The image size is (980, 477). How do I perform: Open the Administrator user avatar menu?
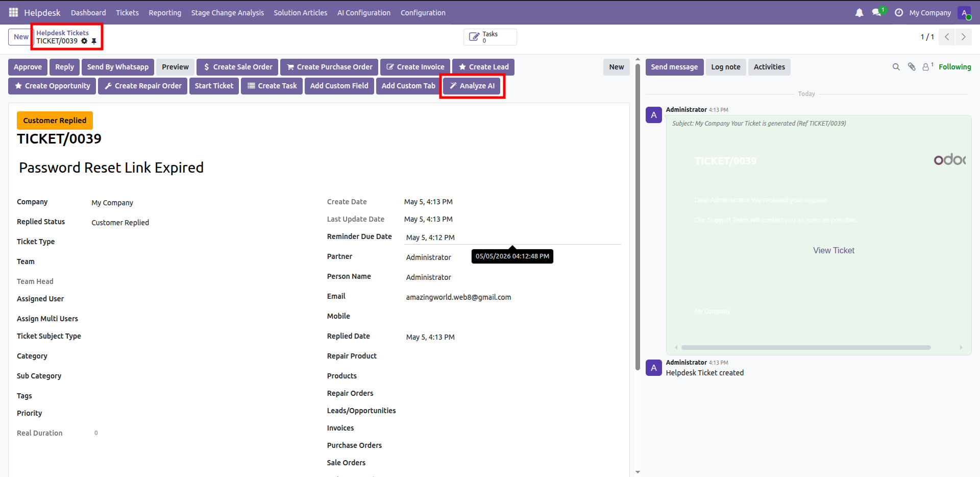tap(964, 13)
